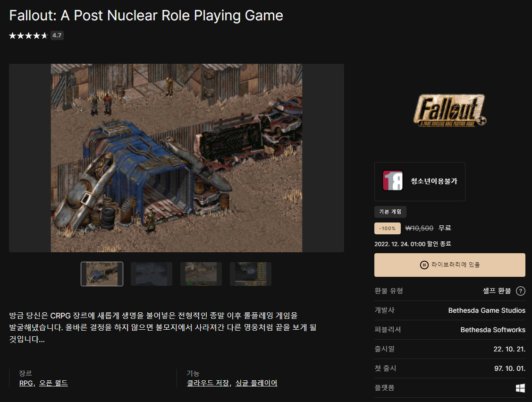Select the first screenshot thumbnail
The width and height of the screenshot is (532, 402).
(102, 274)
